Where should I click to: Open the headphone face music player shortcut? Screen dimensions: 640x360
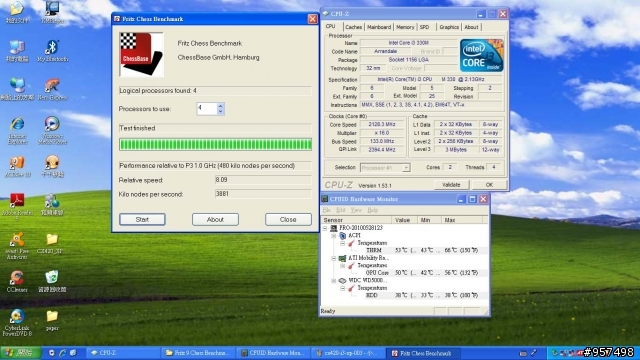pyautogui.click(x=52, y=166)
